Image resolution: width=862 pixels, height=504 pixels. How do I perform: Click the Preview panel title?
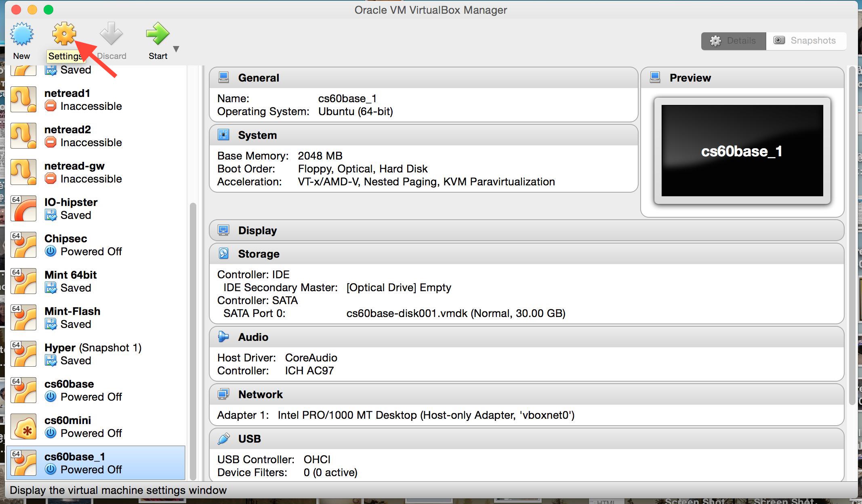click(x=690, y=78)
